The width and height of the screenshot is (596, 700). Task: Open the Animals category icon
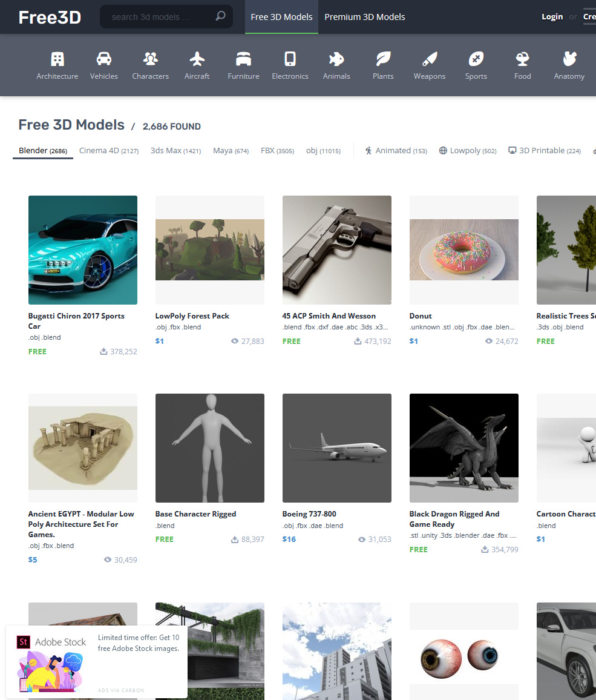336,59
